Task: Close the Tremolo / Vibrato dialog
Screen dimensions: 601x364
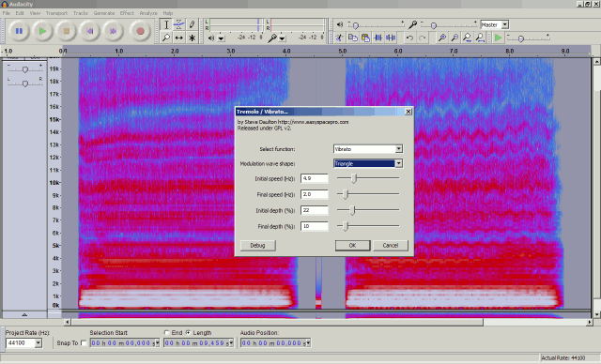Action: coord(408,112)
